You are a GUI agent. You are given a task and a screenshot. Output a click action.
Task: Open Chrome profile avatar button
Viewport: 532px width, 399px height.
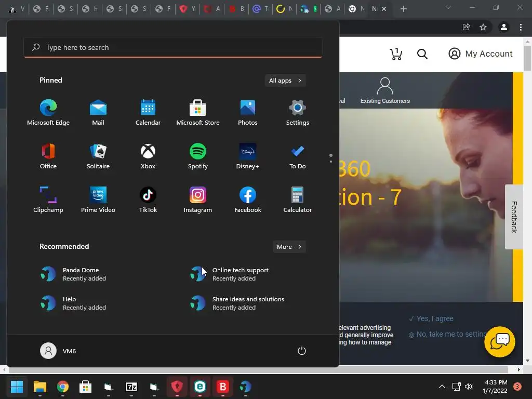click(504, 27)
